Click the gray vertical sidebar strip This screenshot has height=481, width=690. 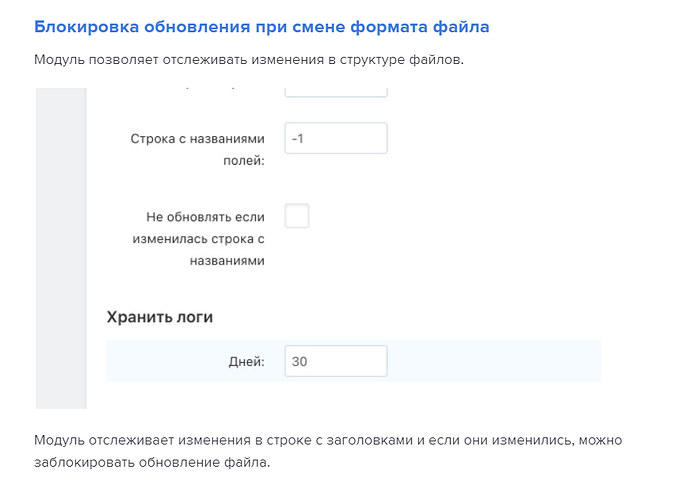(61, 248)
